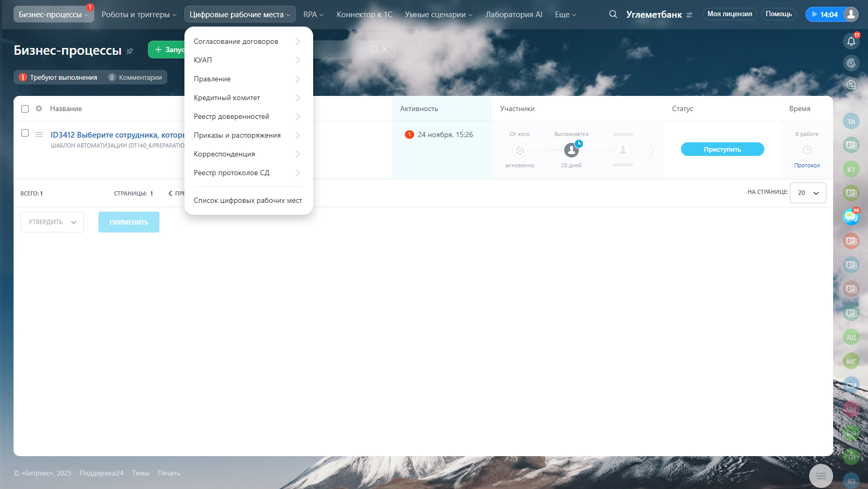
Task: Open Приказы и распоряжения submenu
Action: (249, 135)
